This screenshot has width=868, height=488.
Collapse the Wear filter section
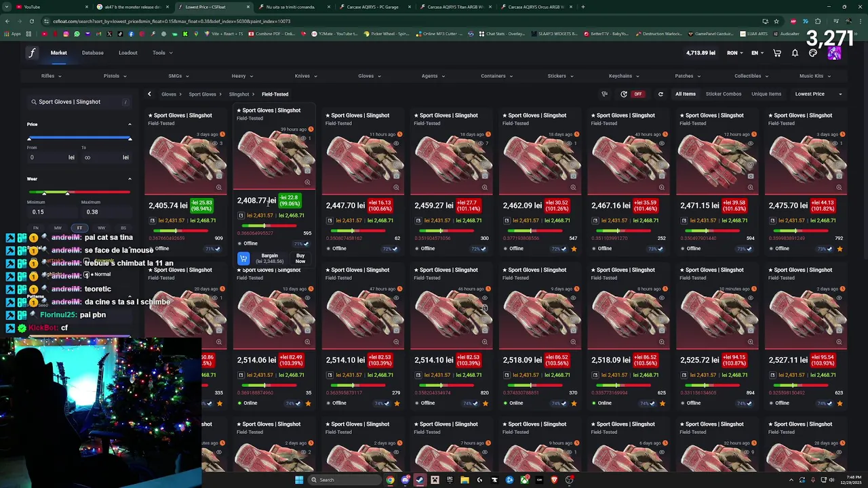click(130, 179)
